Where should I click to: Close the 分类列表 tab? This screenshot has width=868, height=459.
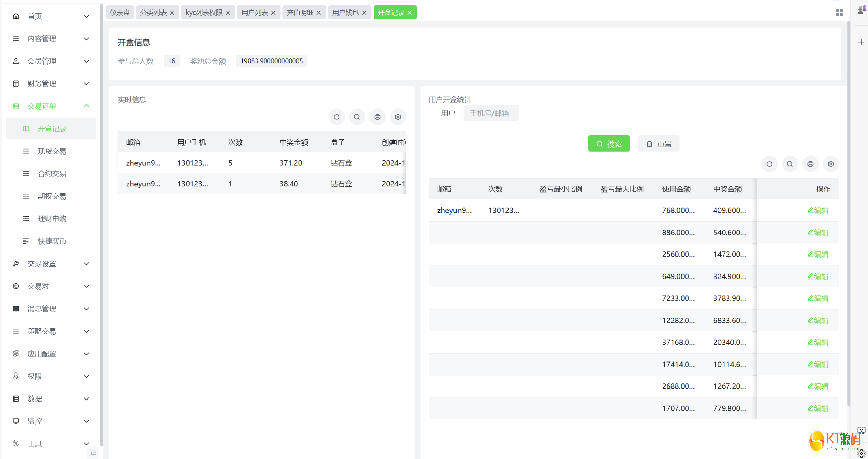[x=172, y=13]
